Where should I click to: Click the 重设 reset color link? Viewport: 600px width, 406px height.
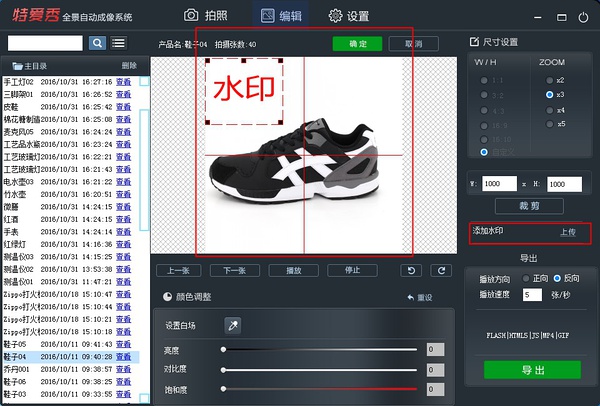pyautogui.click(x=420, y=297)
